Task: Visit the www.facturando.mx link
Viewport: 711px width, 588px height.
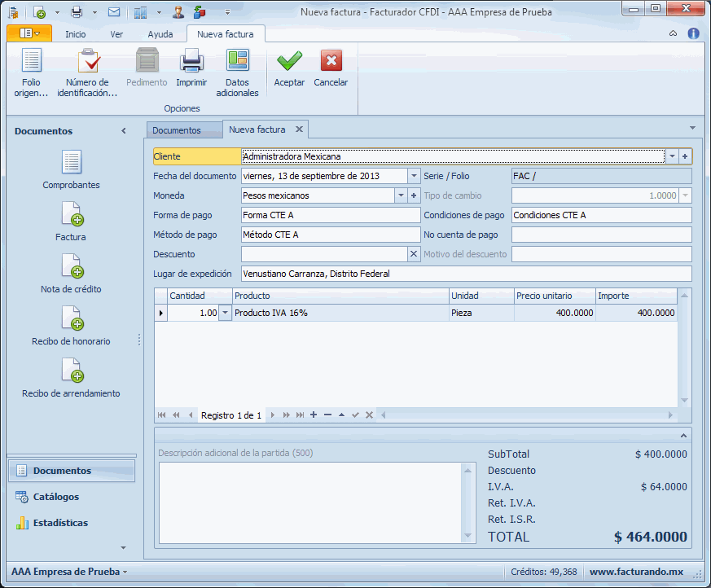Action: [x=635, y=572]
